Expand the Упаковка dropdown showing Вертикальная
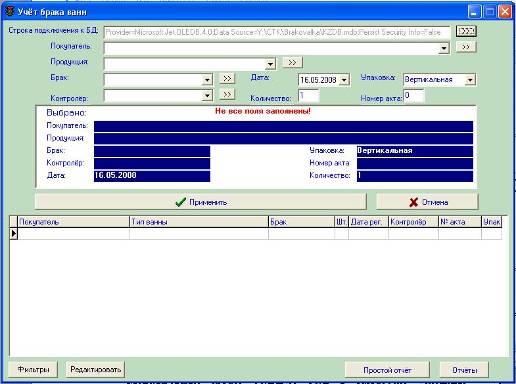Viewport: 516px width, 384px height. pos(470,80)
